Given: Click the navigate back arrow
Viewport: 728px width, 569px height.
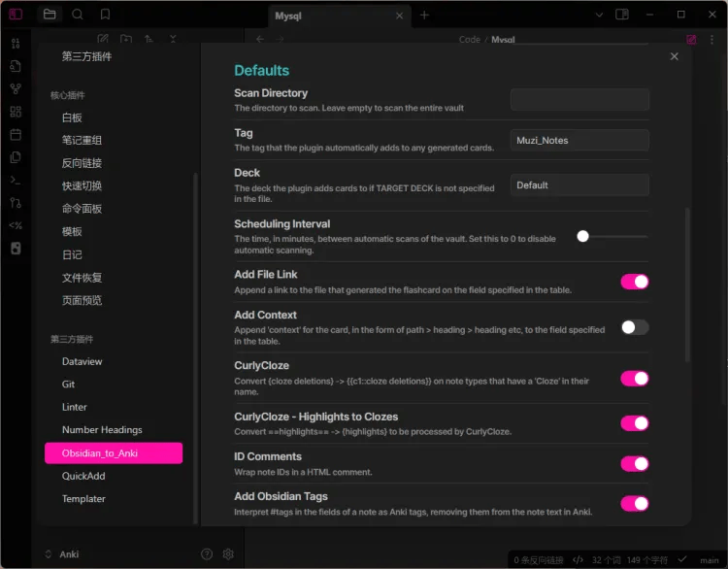Looking at the screenshot, I should pos(260,39).
